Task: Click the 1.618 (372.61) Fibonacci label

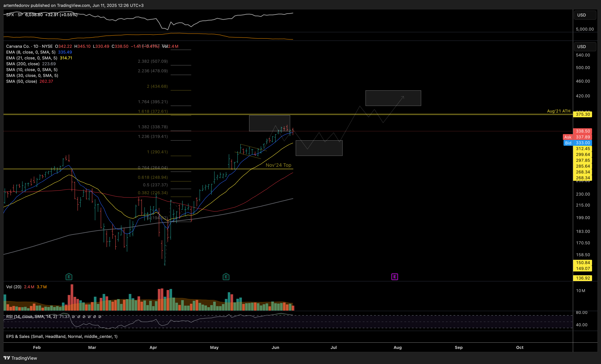Action: (153, 111)
